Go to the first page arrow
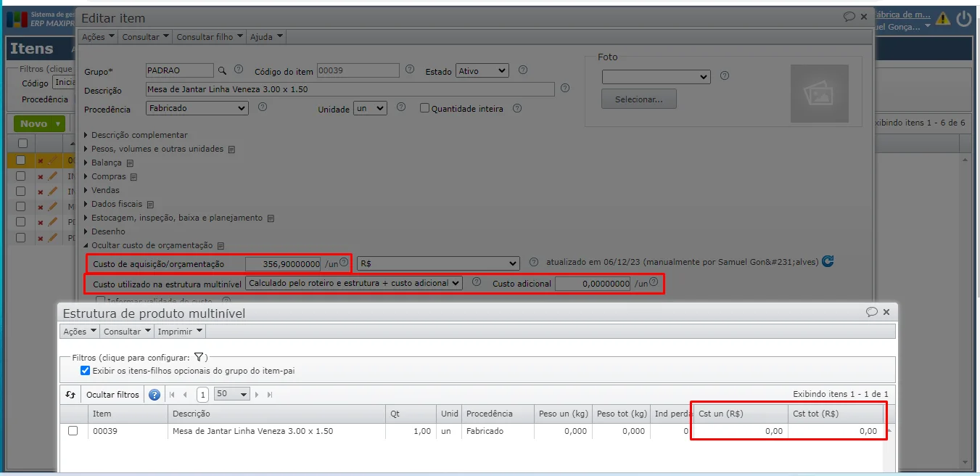The width and height of the screenshot is (980, 476). coord(173,395)
